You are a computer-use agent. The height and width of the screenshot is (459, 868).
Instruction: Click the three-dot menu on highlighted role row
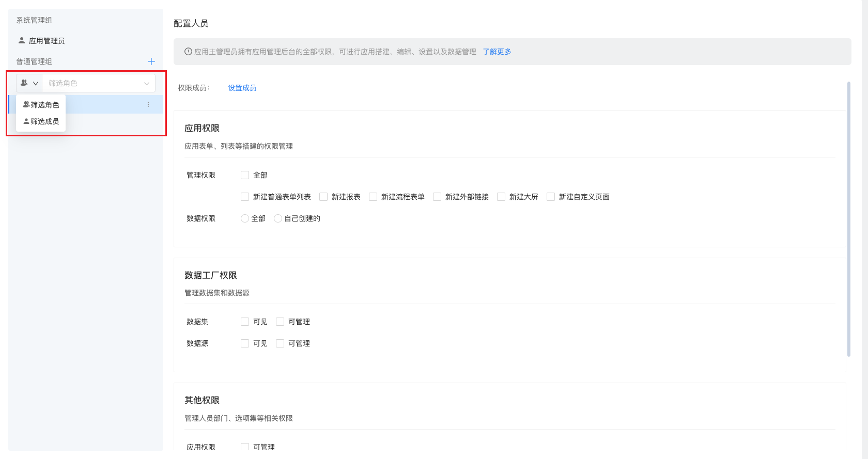148,105
